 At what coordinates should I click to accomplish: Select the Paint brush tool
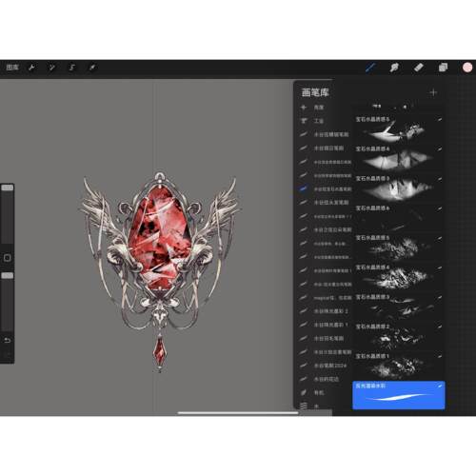(x=370, y=68)
